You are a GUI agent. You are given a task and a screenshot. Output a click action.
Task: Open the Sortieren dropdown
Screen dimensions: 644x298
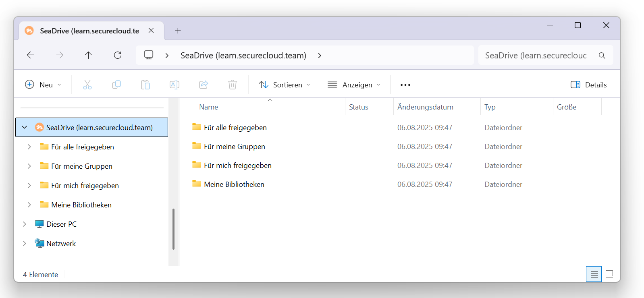coord(285,85)
